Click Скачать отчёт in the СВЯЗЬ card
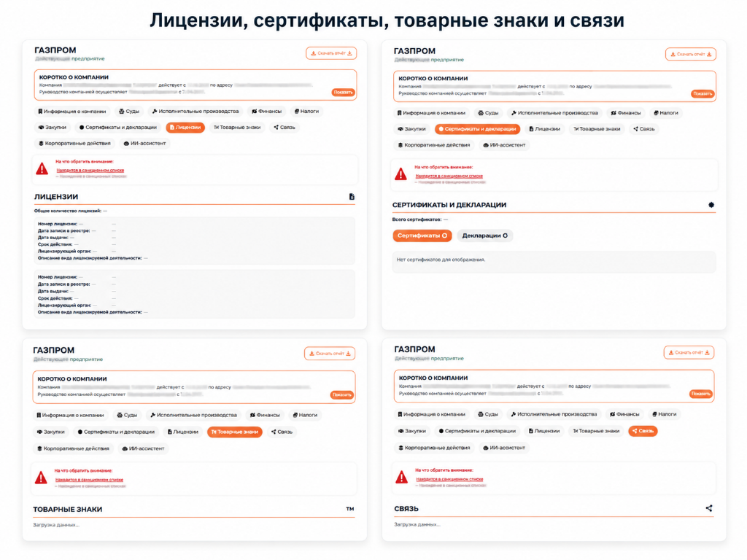This screenshot has height=560, width=747. coord(689,352)
